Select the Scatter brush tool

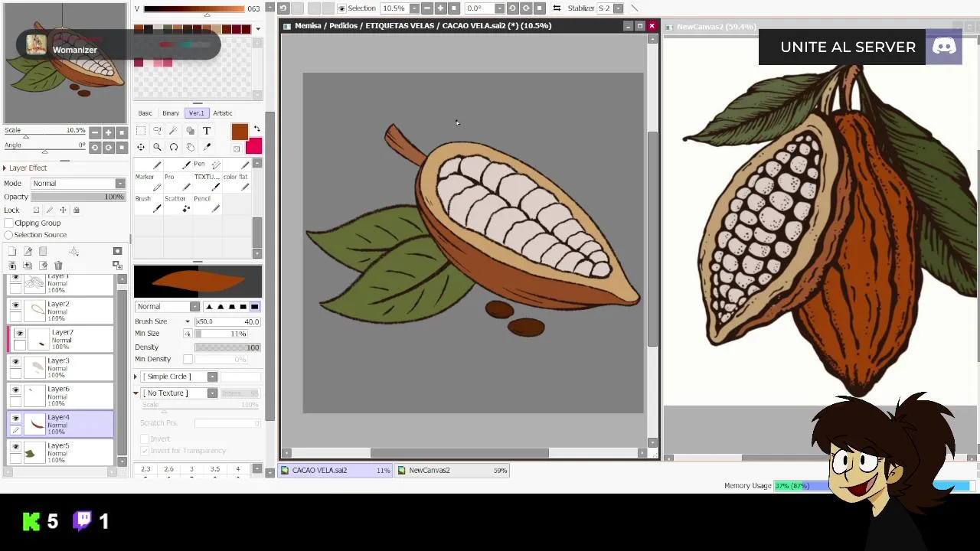(x=178, y=204)
